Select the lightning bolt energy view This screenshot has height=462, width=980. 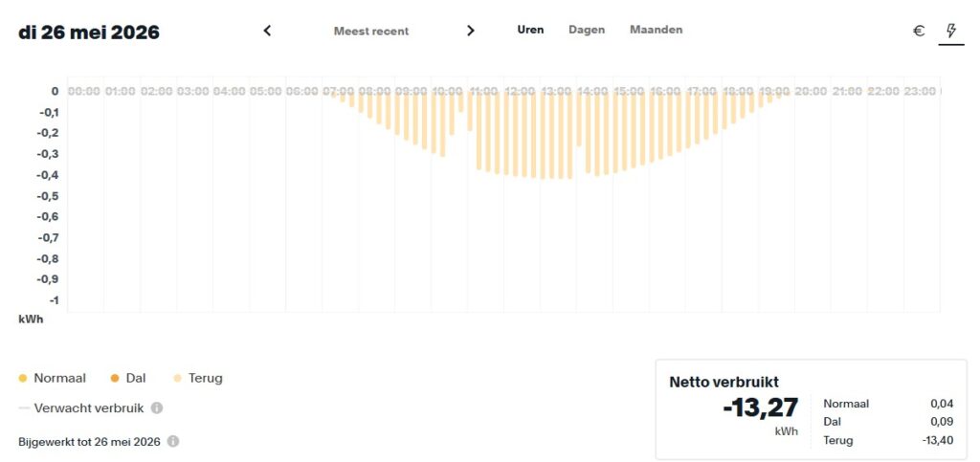951,31
